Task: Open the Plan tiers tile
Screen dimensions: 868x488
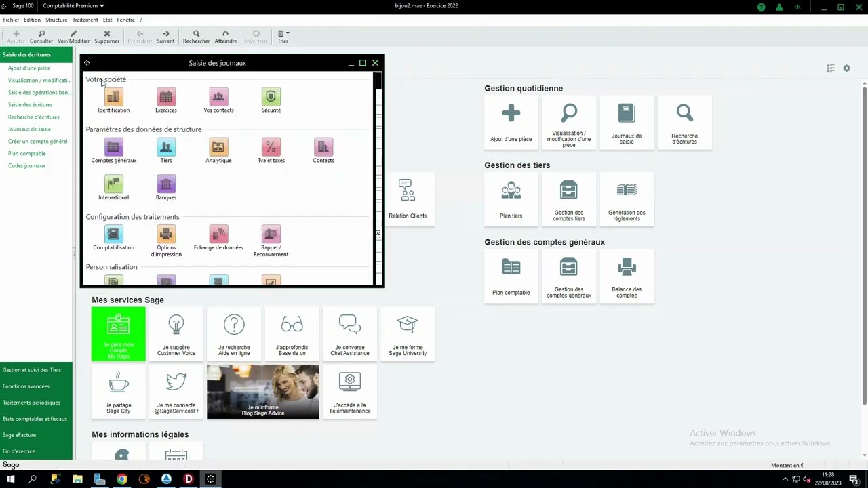Action: [x=511, y=199]
